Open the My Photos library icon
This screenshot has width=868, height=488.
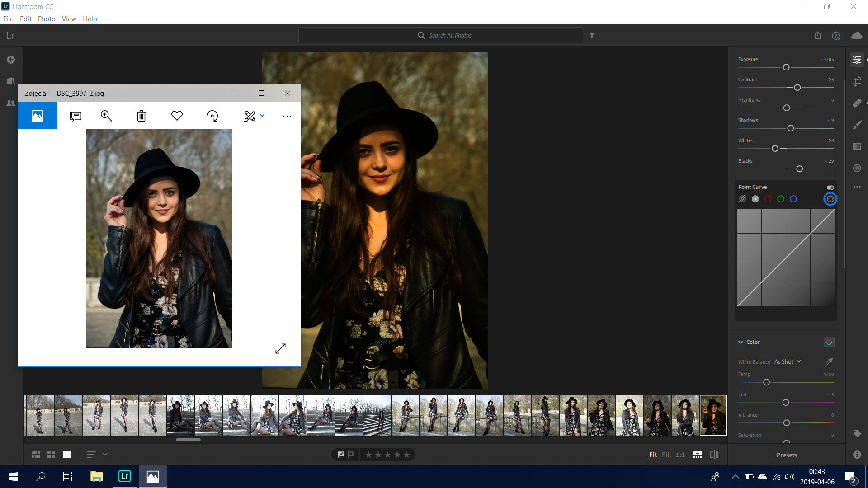point(11,81)
